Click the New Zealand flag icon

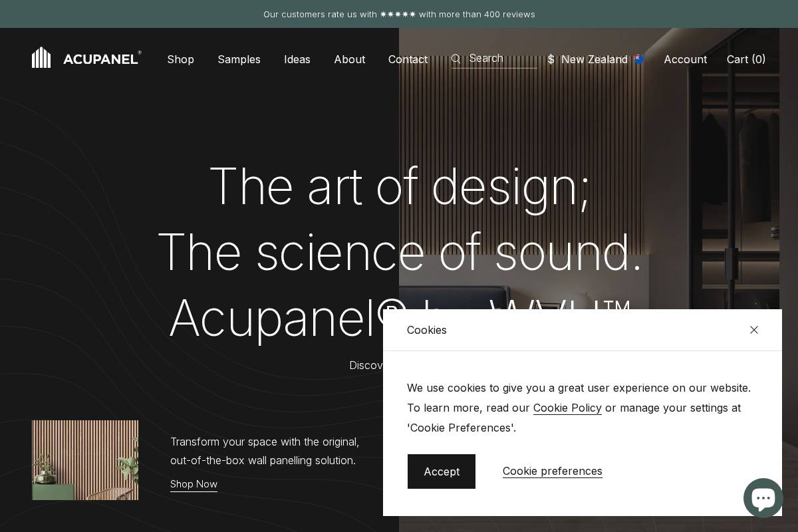(x=639, y=59)
